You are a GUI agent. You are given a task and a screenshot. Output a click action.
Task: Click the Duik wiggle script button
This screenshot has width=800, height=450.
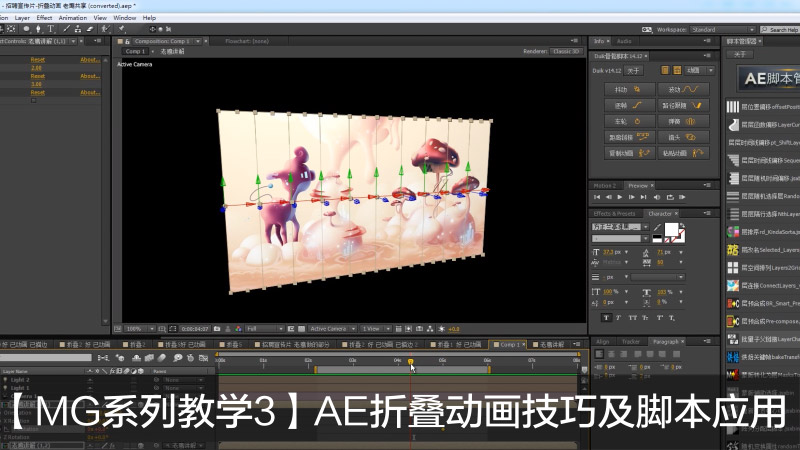click(x=629, y=89)
